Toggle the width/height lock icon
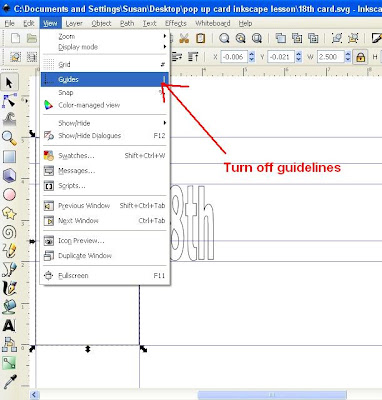 click(360, 57)
